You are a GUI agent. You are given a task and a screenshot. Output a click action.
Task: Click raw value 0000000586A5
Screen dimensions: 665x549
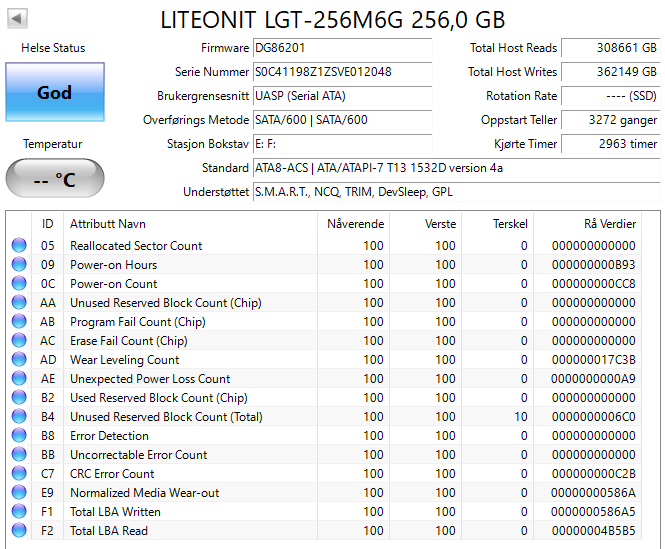(593, 512)
